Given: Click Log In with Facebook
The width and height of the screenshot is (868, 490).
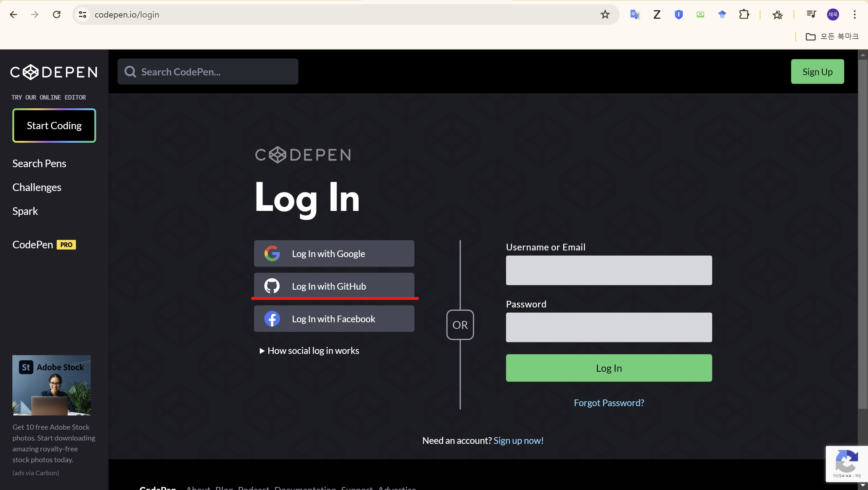Looking at the screenshot, I should pos(334,318).
